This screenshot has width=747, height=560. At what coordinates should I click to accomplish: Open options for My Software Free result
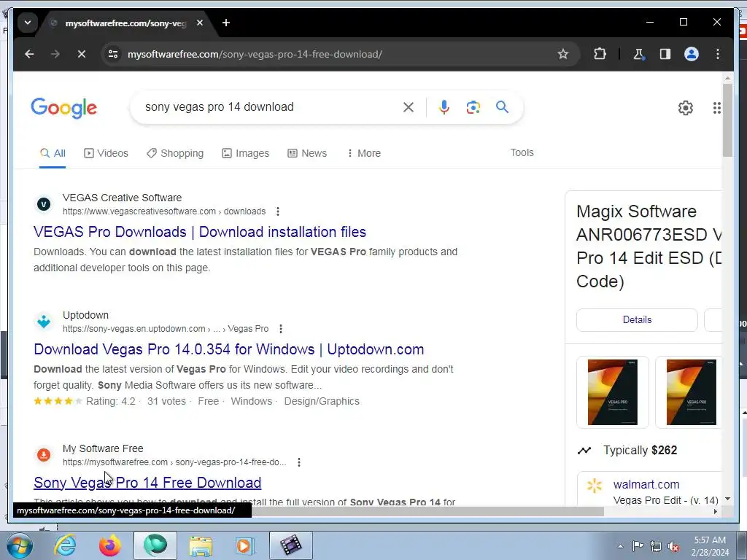(x=298, y=462)
